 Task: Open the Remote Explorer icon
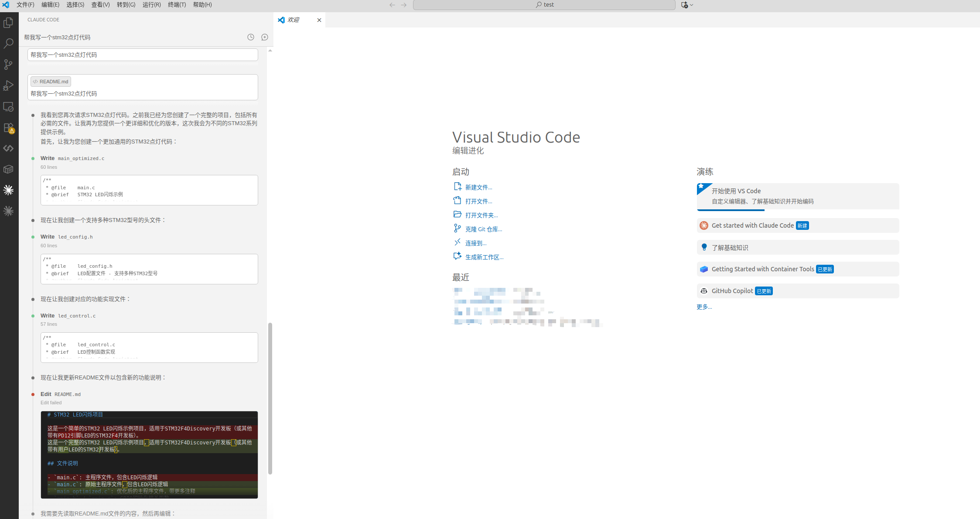coord(8,106)
